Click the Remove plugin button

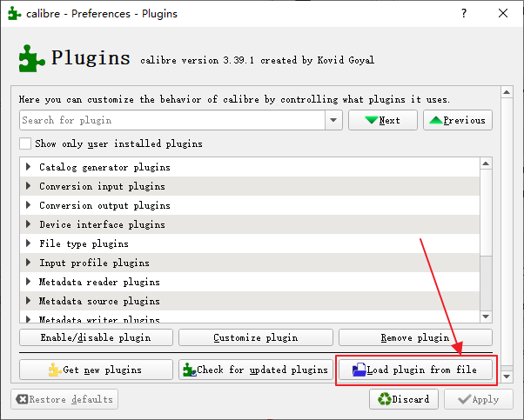tap(414, 337)
